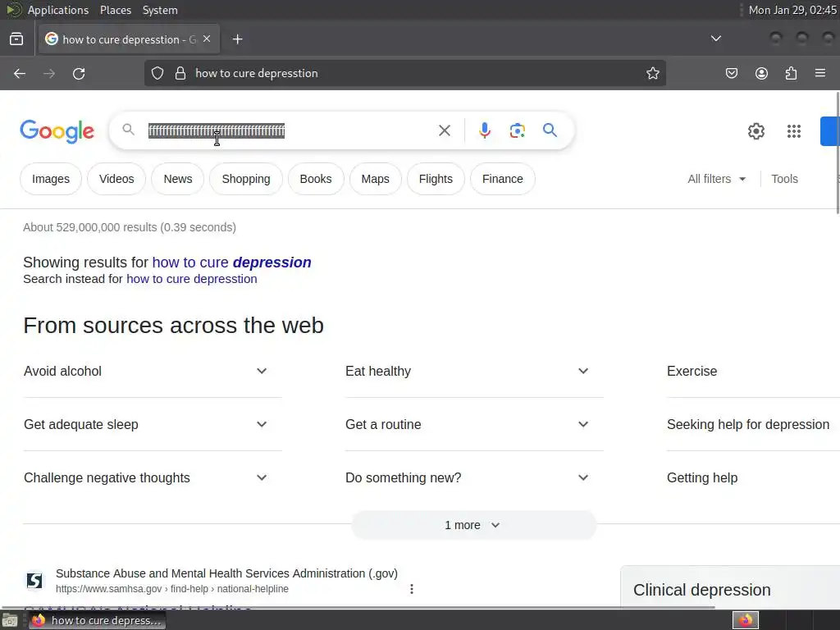The image size is (840, 630).
Task: Filter results by News
Action: point(178,179)
